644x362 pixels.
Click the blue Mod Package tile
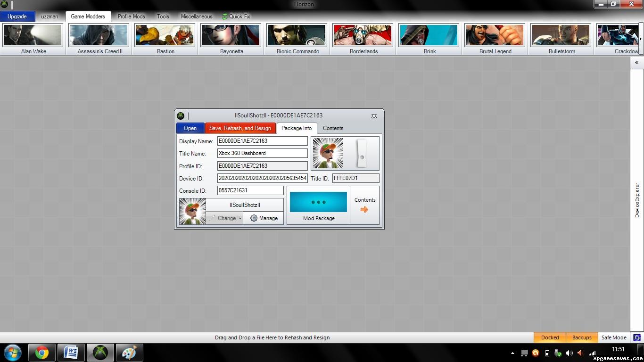[318, 202]
